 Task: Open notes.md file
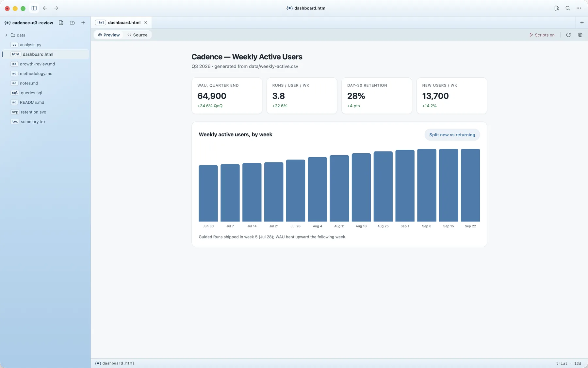(x=46, y=83)
